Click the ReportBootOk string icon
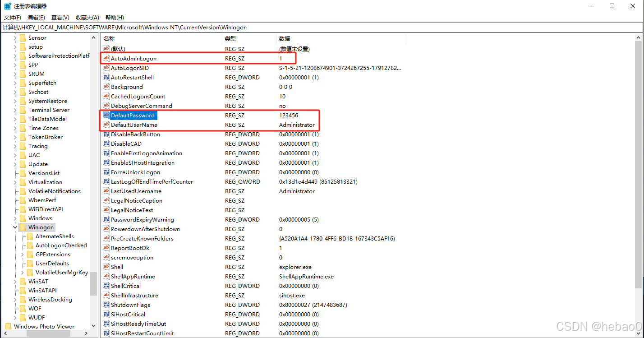This screenshot has width=644, height=338. click(106, 248)
